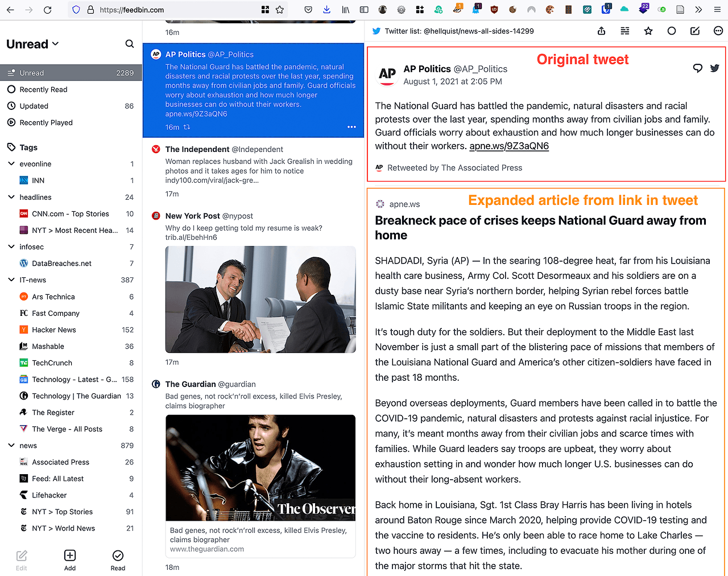Click the tweet reply bubble icon
The image size is (728, 576).
[x=698, y=68]
